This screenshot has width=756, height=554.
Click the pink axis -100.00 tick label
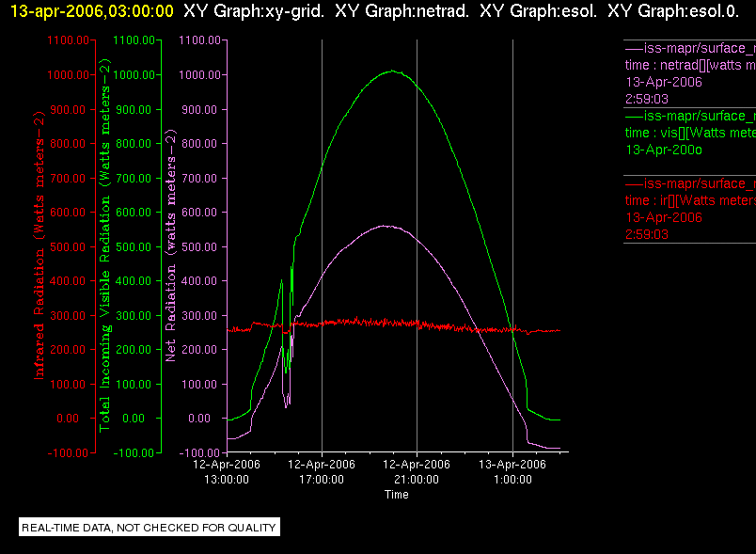click(x=199, y=452)
